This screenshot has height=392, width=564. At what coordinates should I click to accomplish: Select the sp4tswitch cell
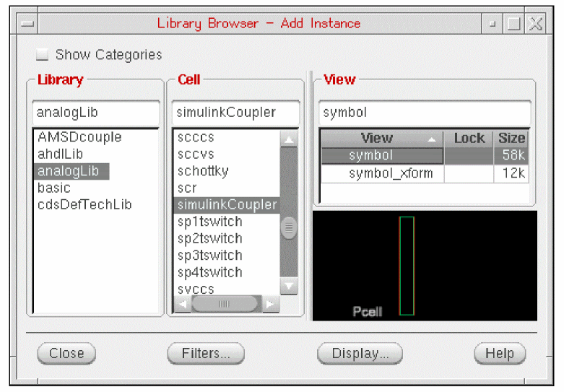coord(209,272)
